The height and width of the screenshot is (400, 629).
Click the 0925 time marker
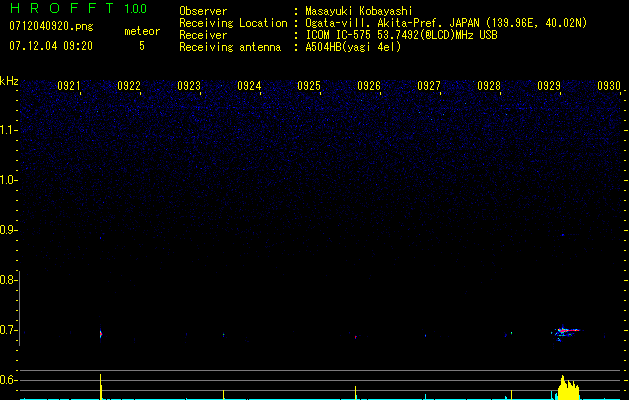[x=309, y=86]
